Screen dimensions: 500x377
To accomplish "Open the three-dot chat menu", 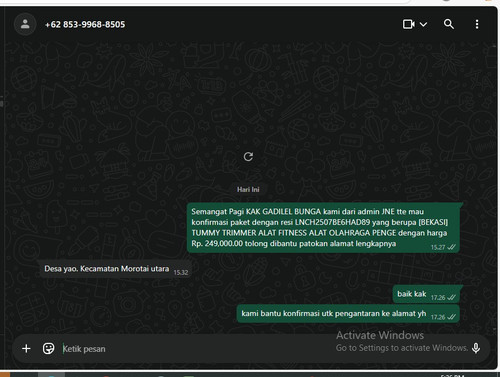I will pos(477,24).
